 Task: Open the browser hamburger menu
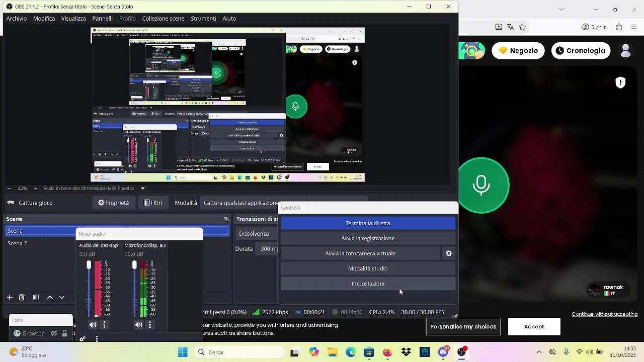[x=635, y=27]
